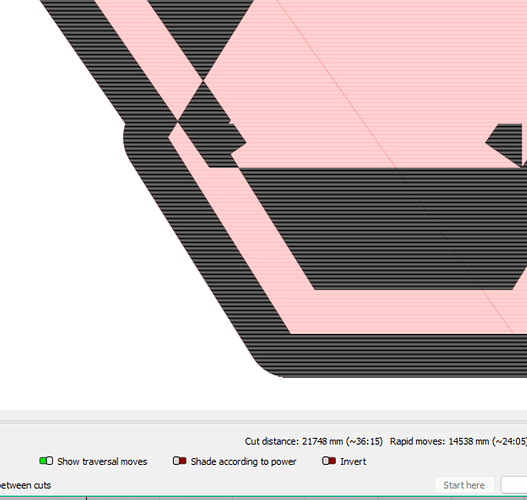Viewport: 527px width, 500px height.
Task: Click the Rapid moves readout text
Action: coord(458,441)
